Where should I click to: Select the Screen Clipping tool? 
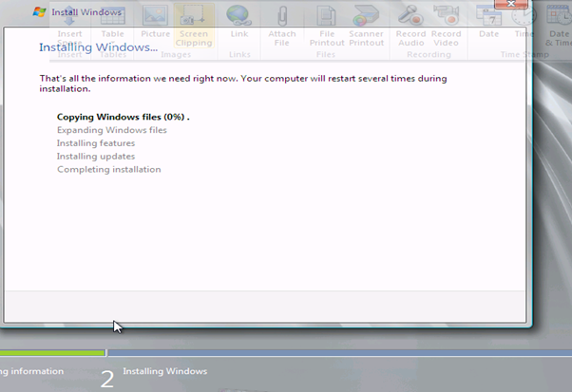194,26
